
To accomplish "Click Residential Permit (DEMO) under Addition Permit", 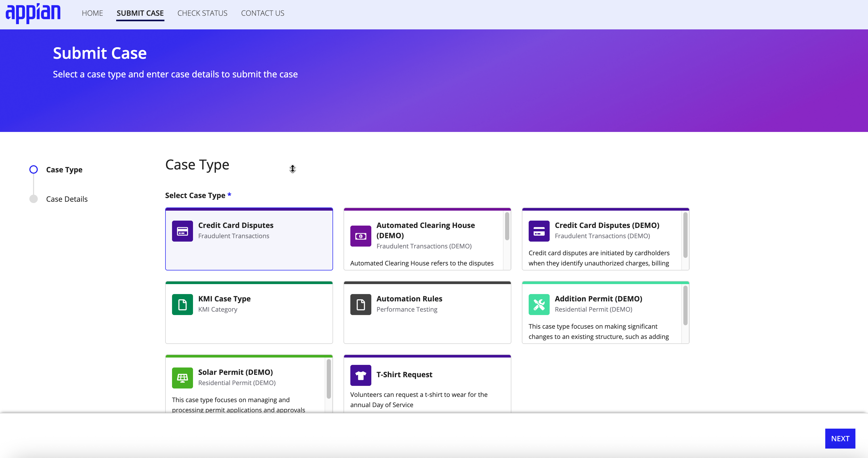I will pyautogui.click(x=593, y=309).
